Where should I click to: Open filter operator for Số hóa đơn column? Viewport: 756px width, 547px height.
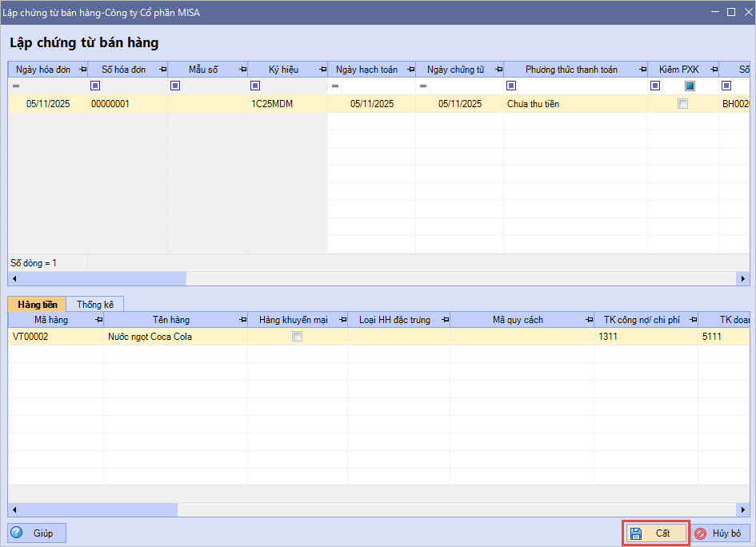click(95, 86)
